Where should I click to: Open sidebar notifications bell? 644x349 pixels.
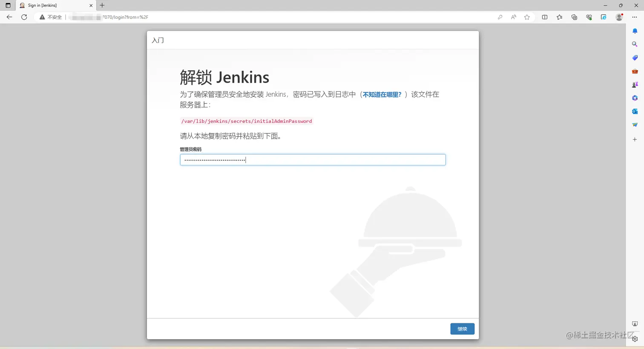click(x=635, y=31)
